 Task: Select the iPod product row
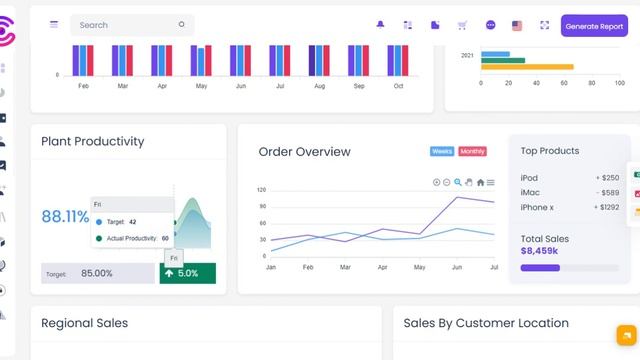569,178
